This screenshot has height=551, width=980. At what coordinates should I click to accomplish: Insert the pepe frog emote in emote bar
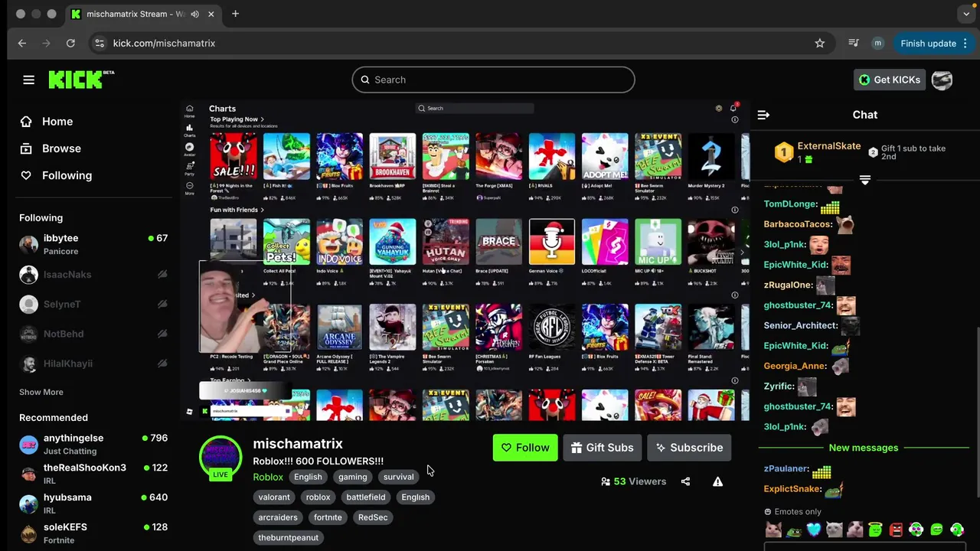[x=793, y=529]
